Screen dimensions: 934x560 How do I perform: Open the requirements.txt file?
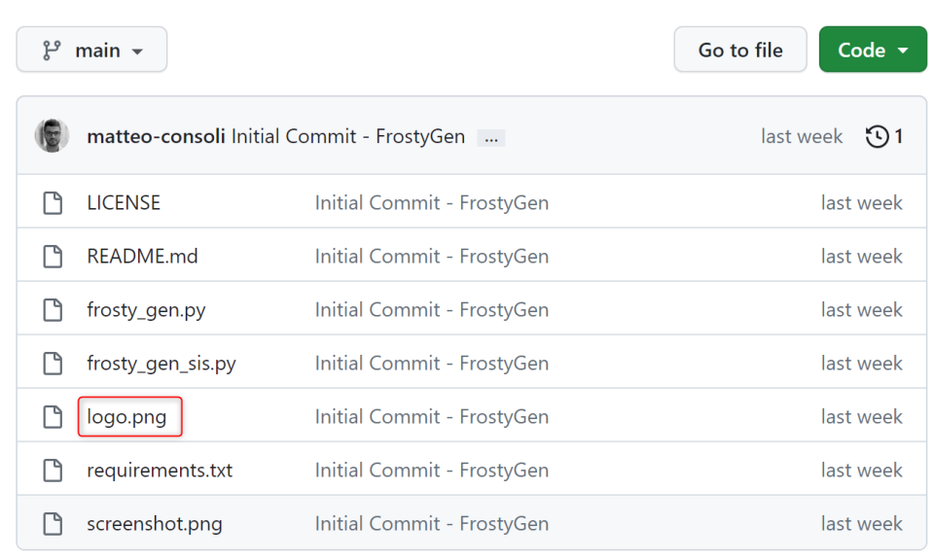pyautogui.click(x=159, y=470)
